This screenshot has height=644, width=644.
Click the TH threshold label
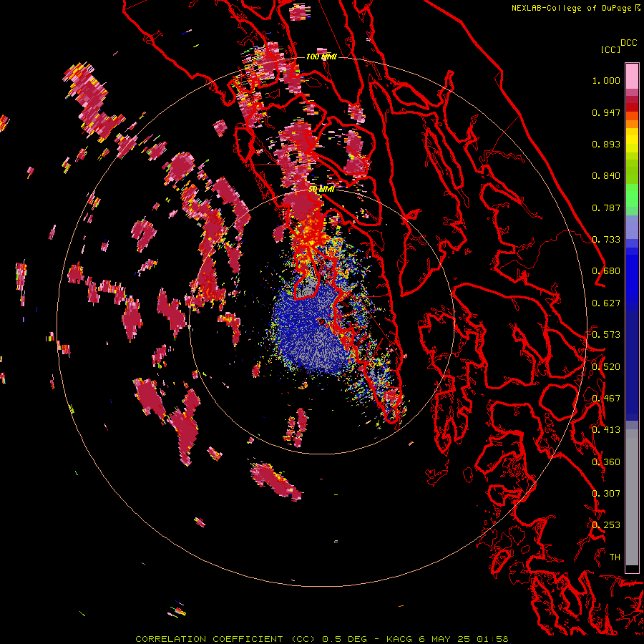tap(615, 557)
